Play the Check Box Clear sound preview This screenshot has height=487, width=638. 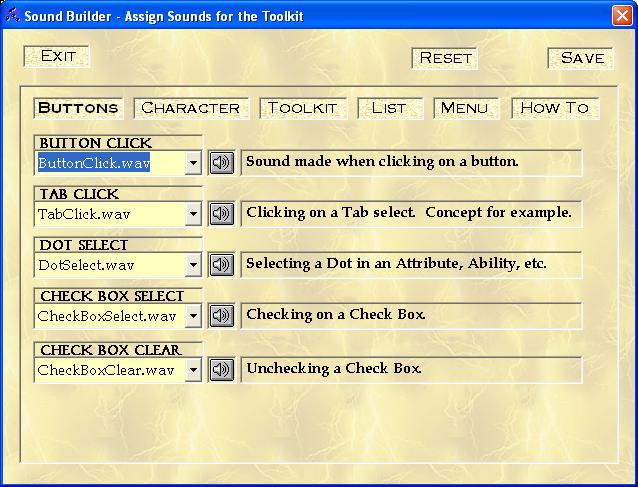221,370
